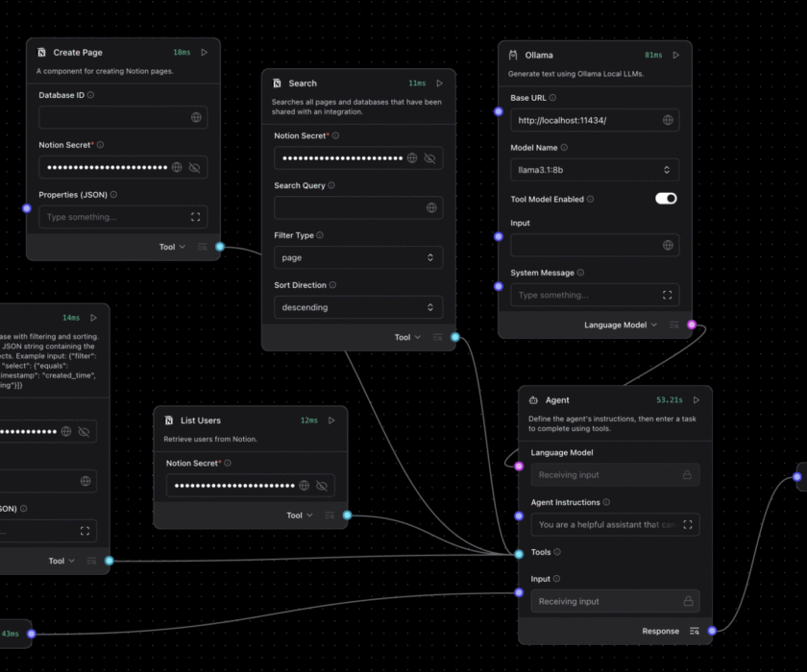Click globe icon in Search Query field
This screenshot has height=672, width=807.
431,207
